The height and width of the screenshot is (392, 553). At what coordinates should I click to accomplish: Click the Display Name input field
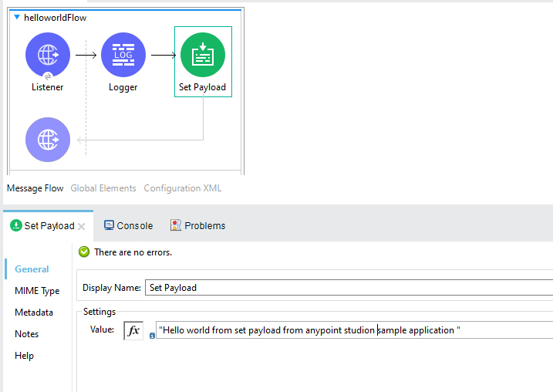[349, 288]
